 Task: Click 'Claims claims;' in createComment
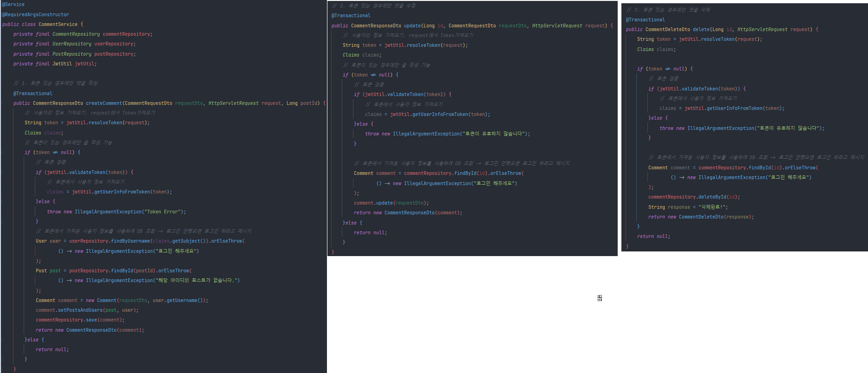(x=44, y=133)
